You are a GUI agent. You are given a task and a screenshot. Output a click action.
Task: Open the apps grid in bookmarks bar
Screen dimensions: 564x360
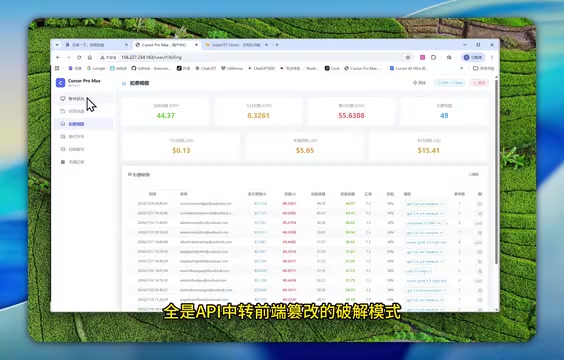pyautogui.click(x=57, y=68)
